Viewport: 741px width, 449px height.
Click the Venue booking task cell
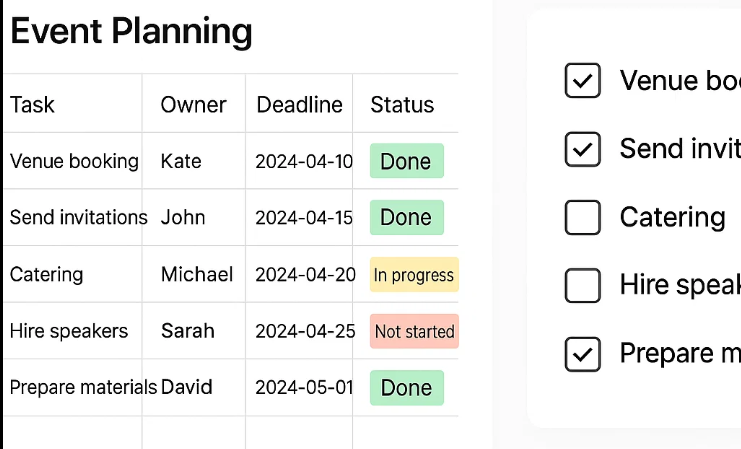tap(73, 161)
